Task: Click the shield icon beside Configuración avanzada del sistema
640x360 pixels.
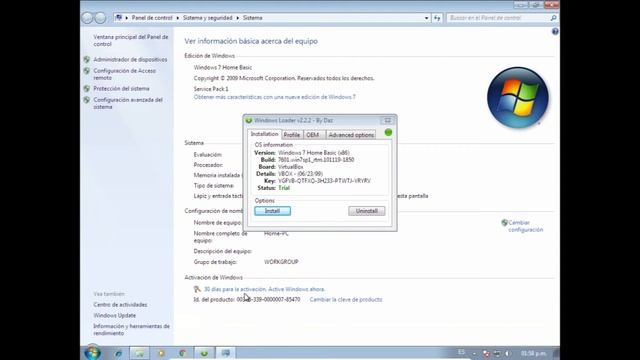Action: click(87, 100)
